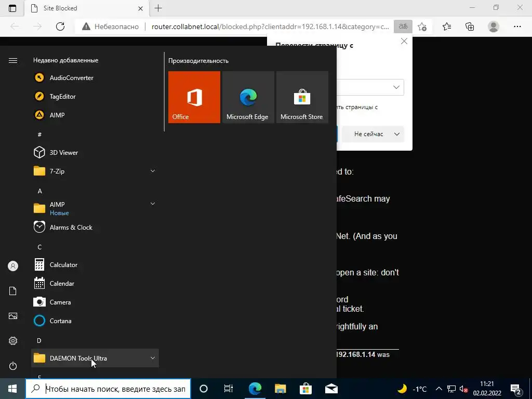This screenshot has height=399, width=532.
Task: Open Documents from Start sidebar
Action: [x=13, y=291]
